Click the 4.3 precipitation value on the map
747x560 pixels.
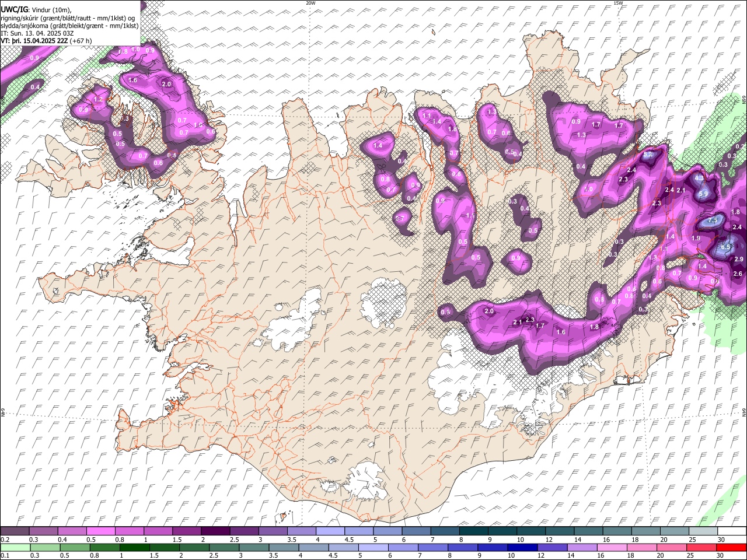700,177
